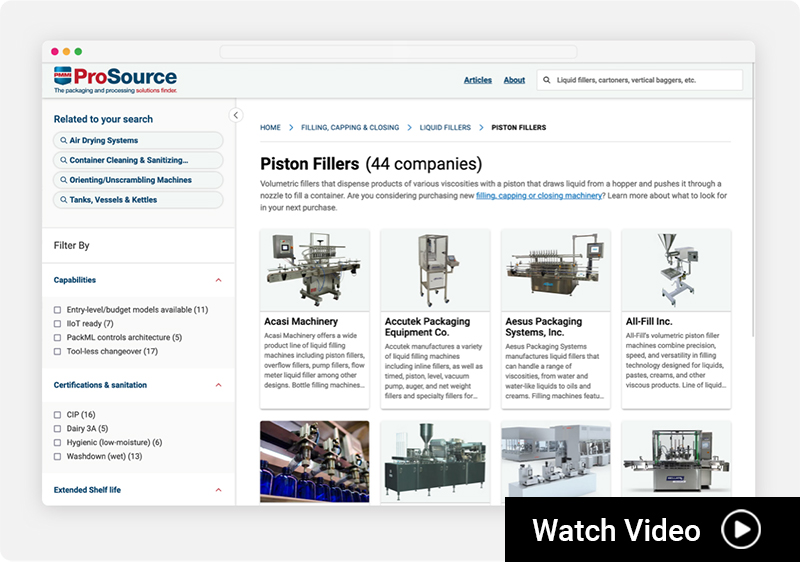Click the browser address bar

pos(398,52)
